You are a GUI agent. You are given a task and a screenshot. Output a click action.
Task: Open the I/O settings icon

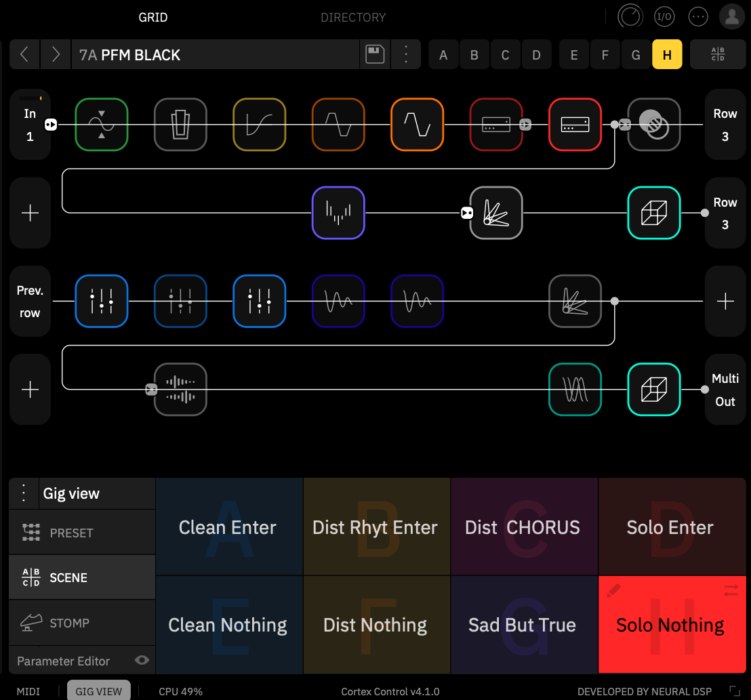[664, 17]
